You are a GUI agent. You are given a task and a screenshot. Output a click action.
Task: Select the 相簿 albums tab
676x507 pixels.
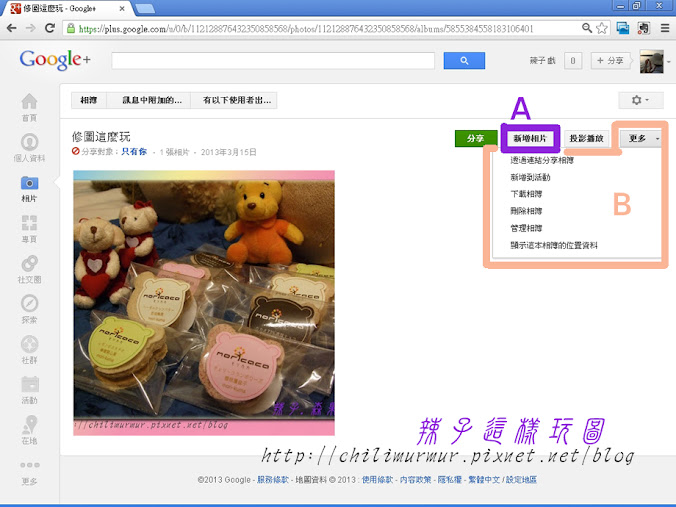pyautogui.click(x=89, y=100)
